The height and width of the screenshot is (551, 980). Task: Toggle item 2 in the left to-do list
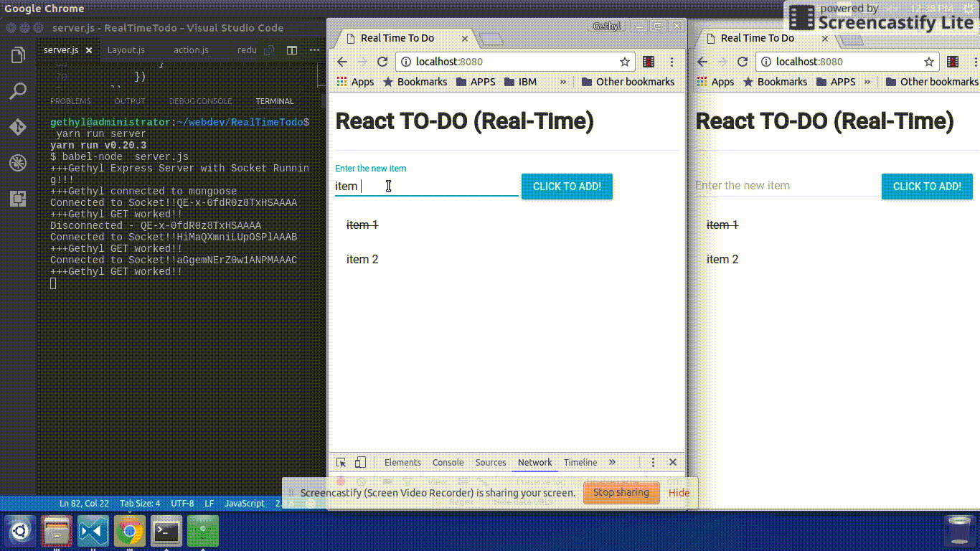[x=362, y=260]
